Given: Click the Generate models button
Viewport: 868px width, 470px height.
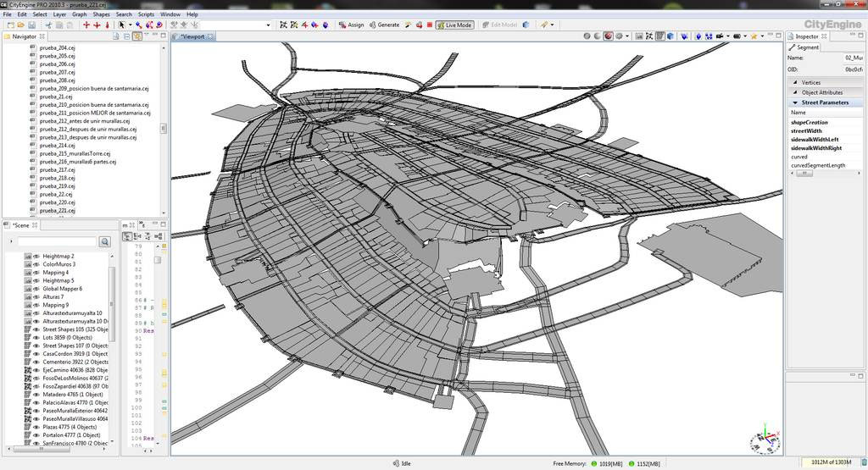Looking at the screenshot, I should click(384, 25).
